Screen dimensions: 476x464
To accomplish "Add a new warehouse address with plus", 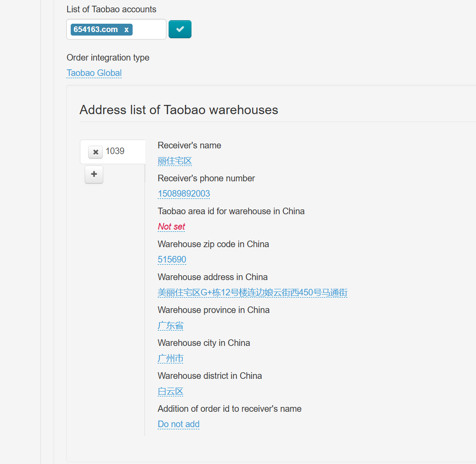I will coord(94,174).
